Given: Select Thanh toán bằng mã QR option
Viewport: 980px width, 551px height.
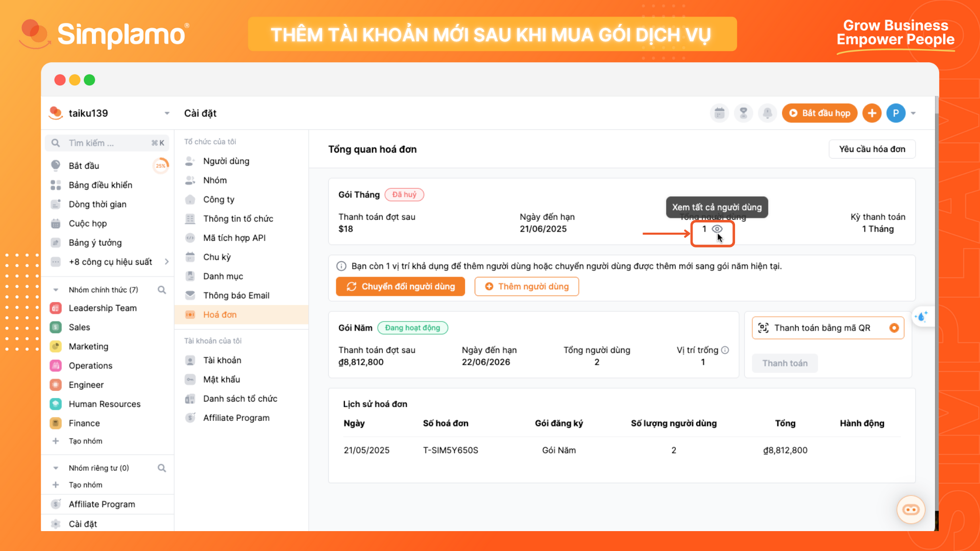Looking at the screenshot, I should (827, 328).
